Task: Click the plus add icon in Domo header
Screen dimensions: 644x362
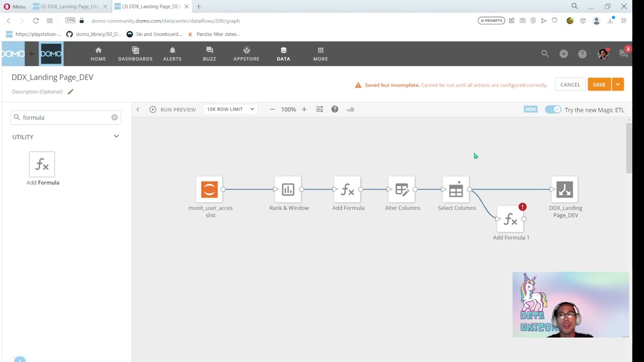Action: click(563, 54)
